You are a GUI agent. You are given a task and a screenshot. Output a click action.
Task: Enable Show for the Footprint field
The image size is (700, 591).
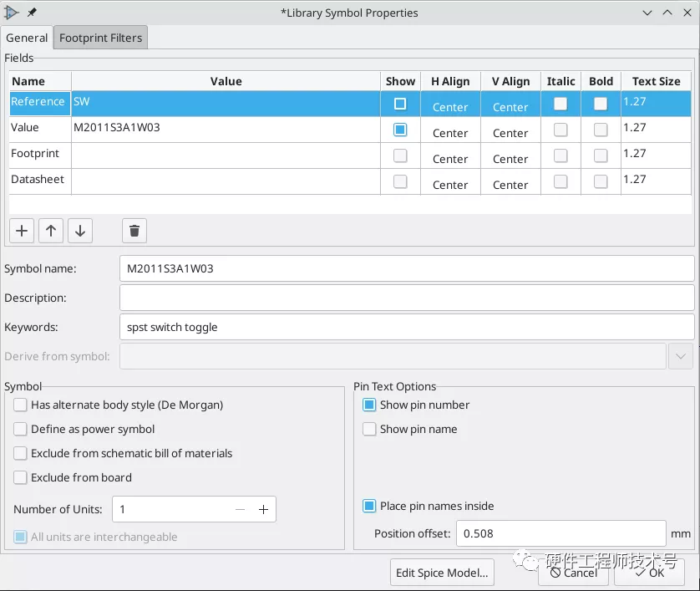coord(400,155)
